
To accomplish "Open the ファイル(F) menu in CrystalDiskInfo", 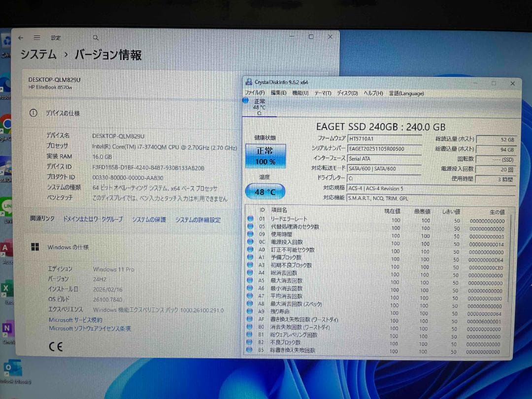I will pyautogui.click(x=255, y=93).
